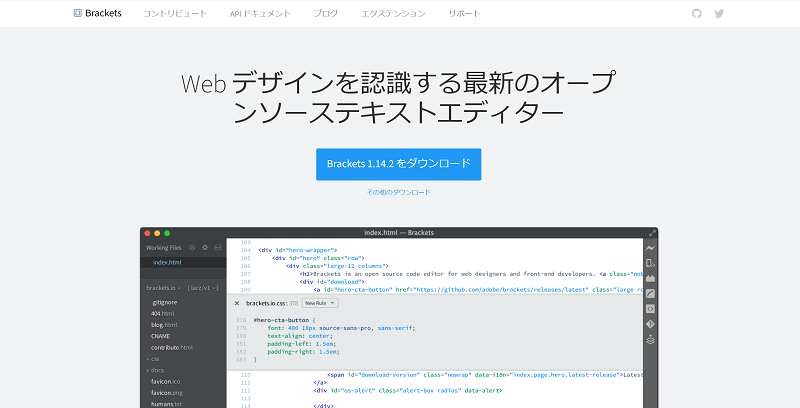The image size is (800, 408).
Task: Click the div id="hero-wrapper" code line
Action: pos(298,250)
